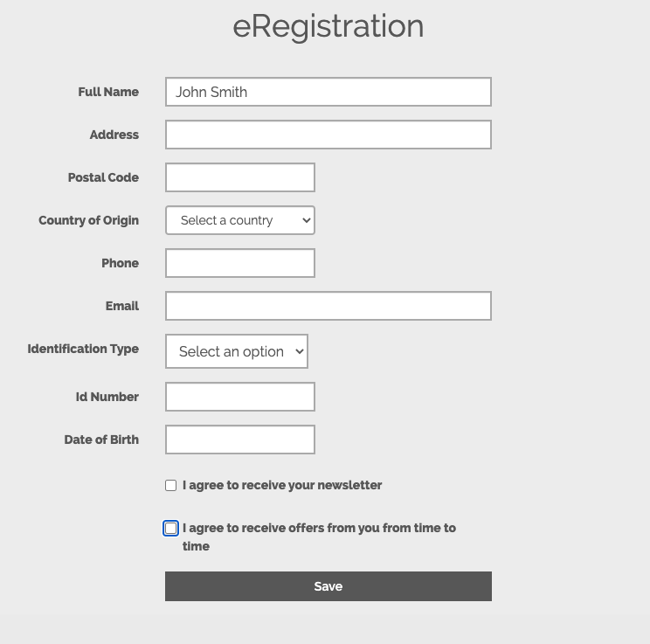Focus the Address text box

[328, 135]
